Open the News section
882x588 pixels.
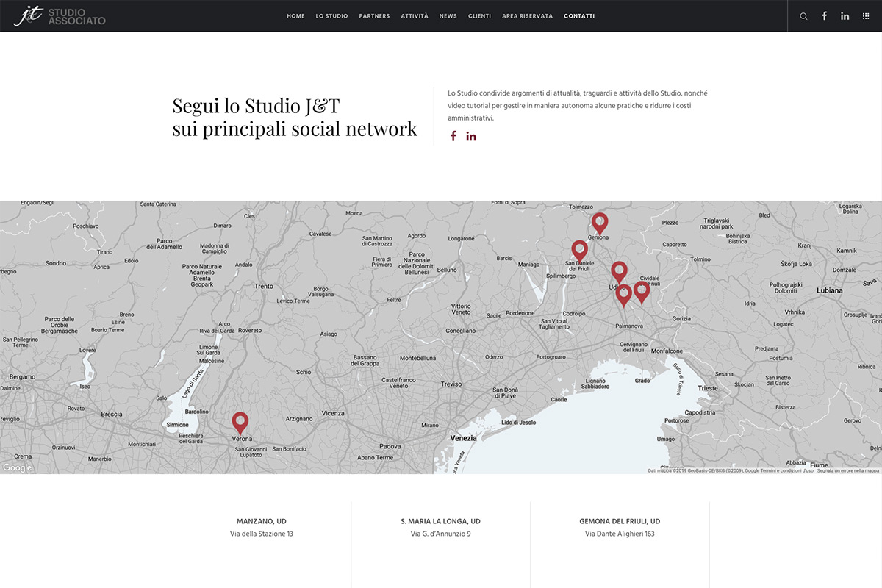click(x=448, y=16)
